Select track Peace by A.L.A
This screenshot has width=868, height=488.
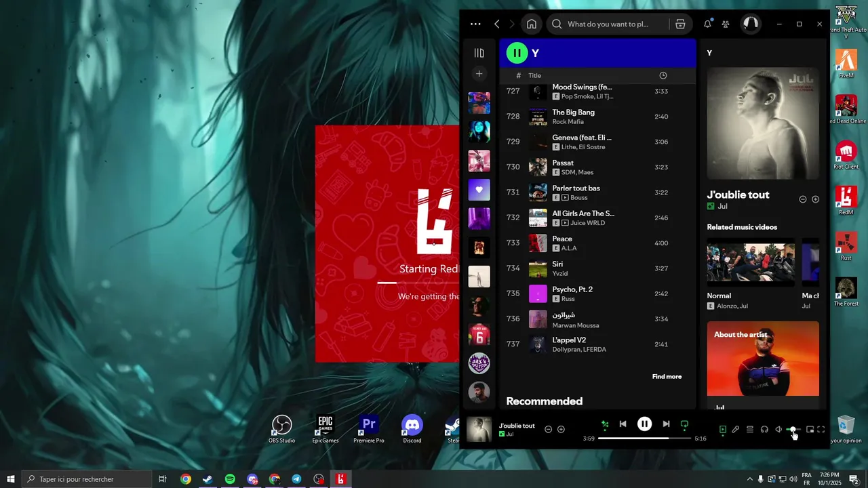click(597, 243)
